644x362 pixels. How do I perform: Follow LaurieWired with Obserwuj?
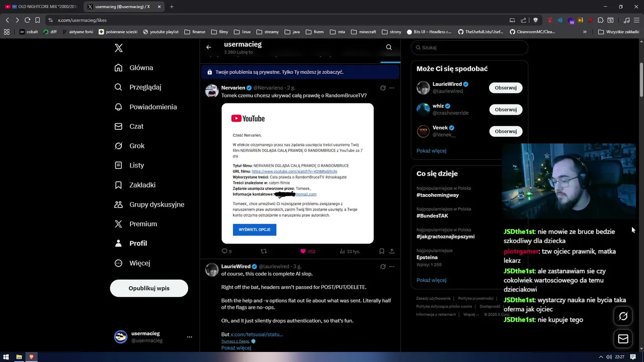pyautogui.click(x=506, y=87)
